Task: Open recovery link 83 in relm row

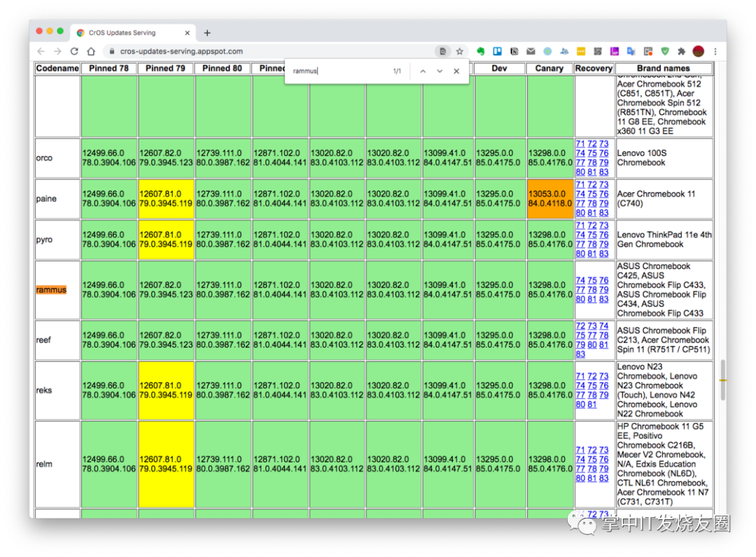Action: pos(603,478)
